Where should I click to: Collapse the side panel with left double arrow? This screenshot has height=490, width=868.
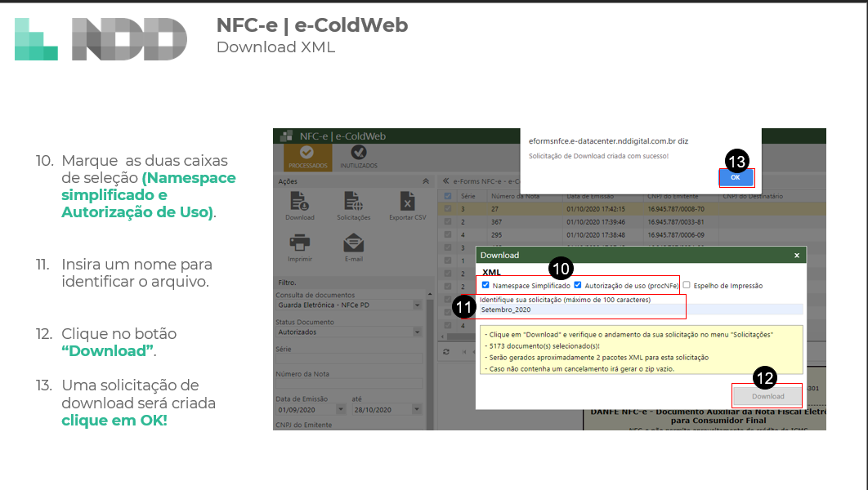tap(445, 180)
